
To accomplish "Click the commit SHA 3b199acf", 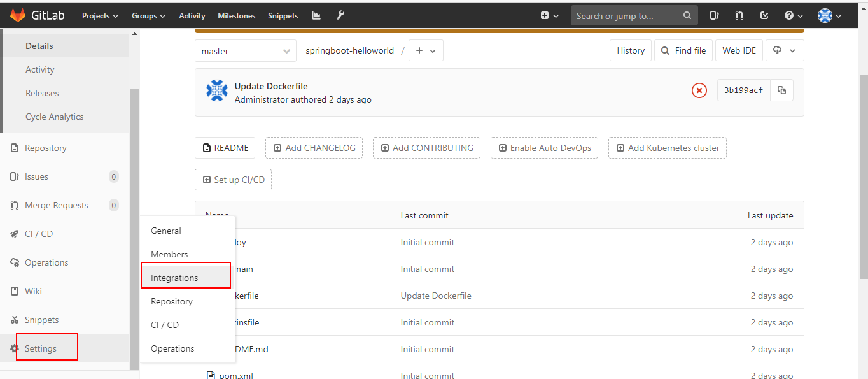I will click(x=744, y=90).
